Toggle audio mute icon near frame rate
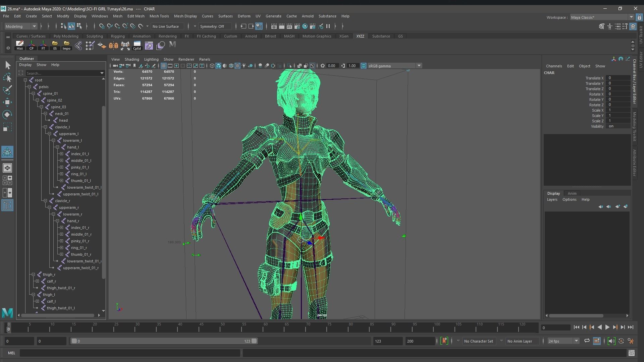The image size is (644, 362). click(x=611, y=341)
